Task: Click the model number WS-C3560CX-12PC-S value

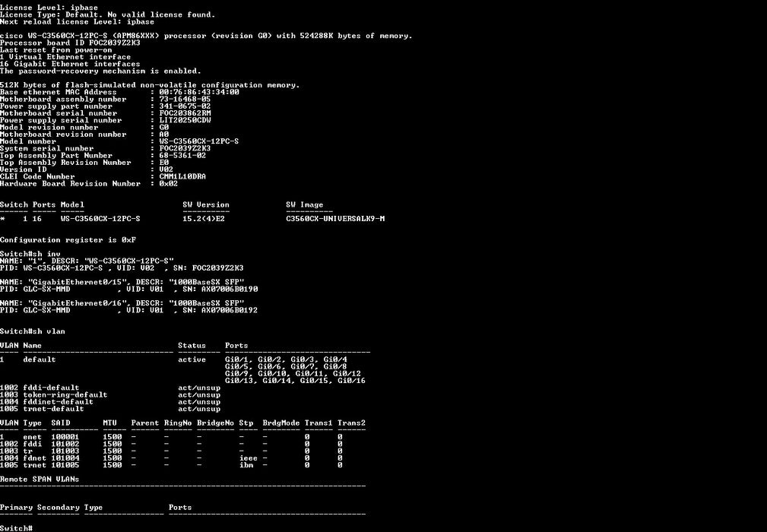Action: pos(199,141)
